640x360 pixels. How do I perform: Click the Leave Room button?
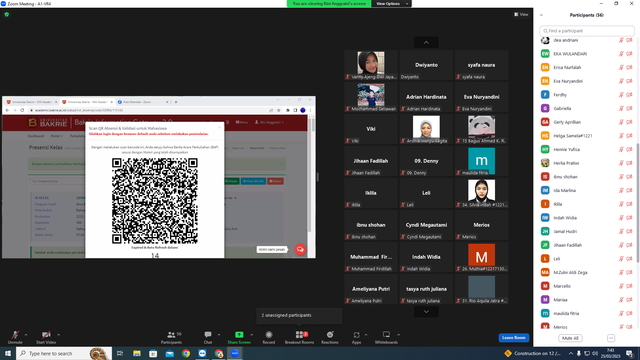click(513, 338)
